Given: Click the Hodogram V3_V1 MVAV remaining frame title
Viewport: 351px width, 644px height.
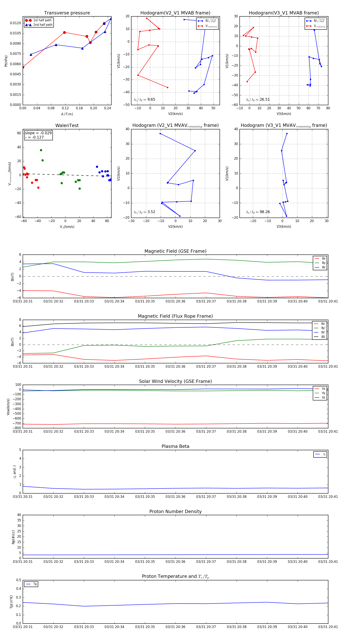Looking at the screenshot, I should click(284, 125).
